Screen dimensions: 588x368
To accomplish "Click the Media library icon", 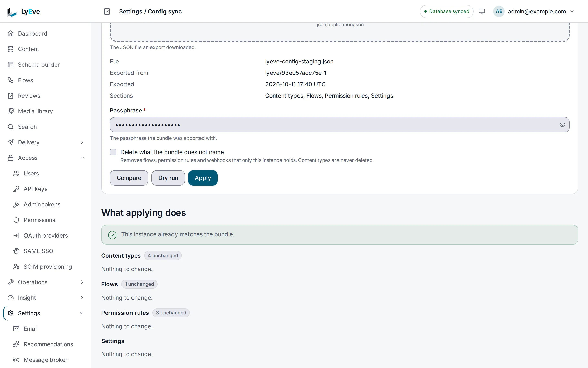I will tap(11, 111).
